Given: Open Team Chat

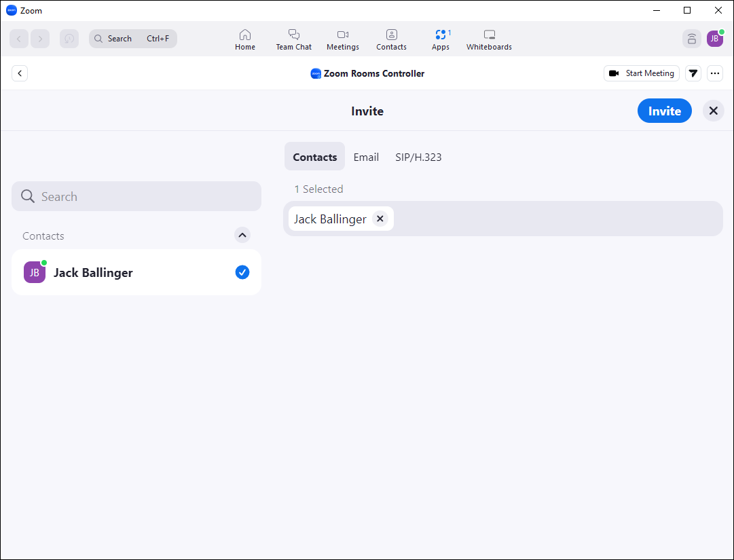Looking at the screenshot, I should point(293,40).
